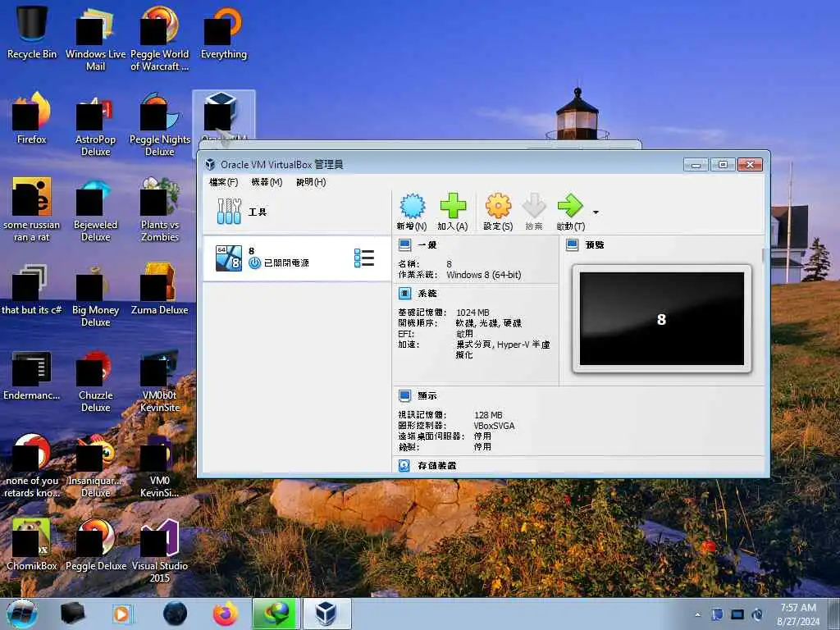The height and width of the screenshot is (630, 840).
Task: Select the Peggle Deluxe desktop icon
Action: coord(95,545)
